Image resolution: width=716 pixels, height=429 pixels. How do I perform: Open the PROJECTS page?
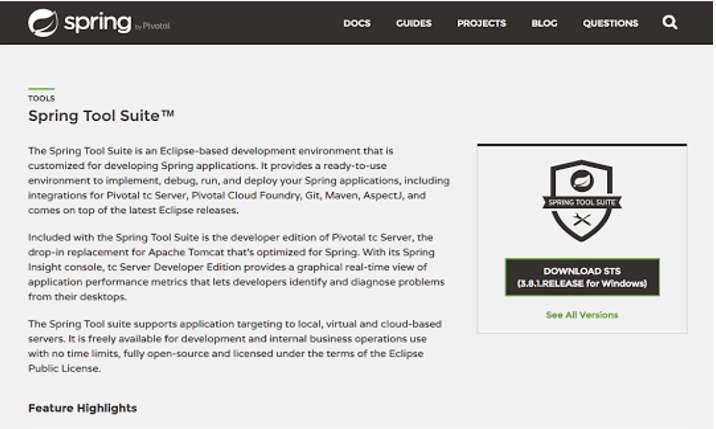481,23
